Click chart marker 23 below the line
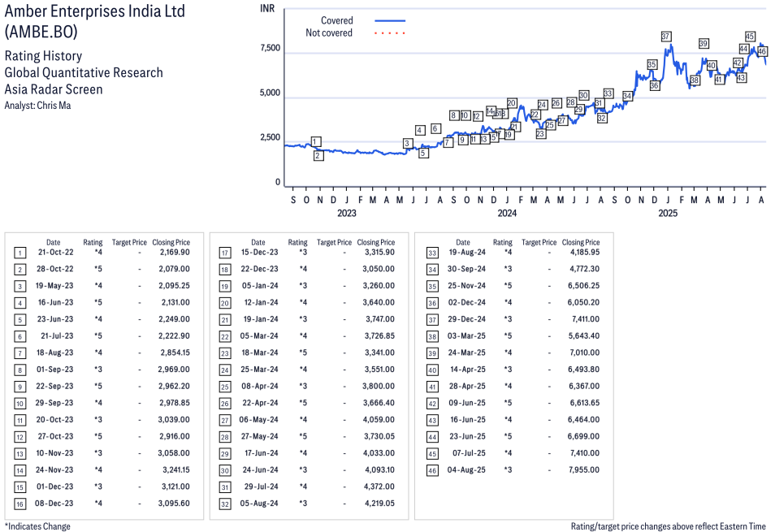775x532 pixels. 541,134
